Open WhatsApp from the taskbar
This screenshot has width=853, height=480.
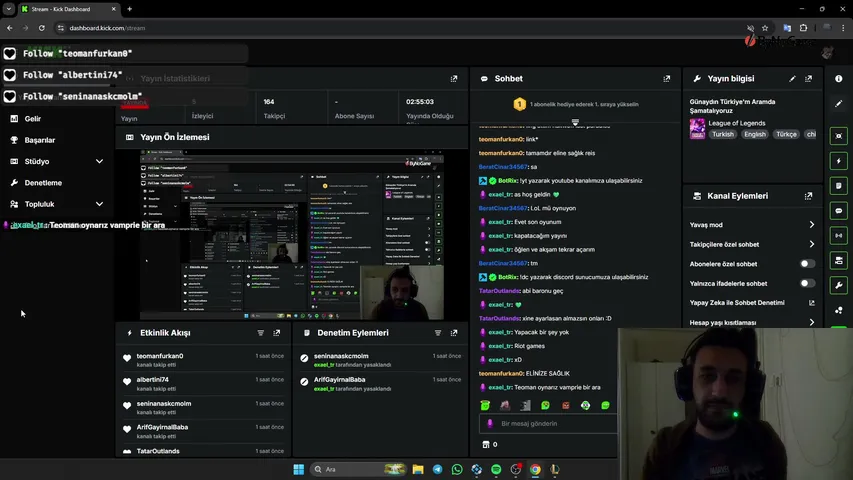457,469
